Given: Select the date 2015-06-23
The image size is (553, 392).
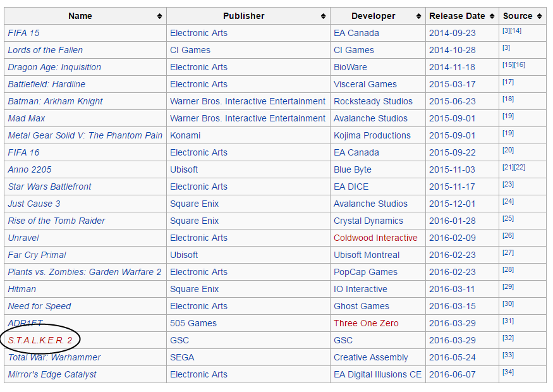Looking at the screenshot, I should point(452,101).
